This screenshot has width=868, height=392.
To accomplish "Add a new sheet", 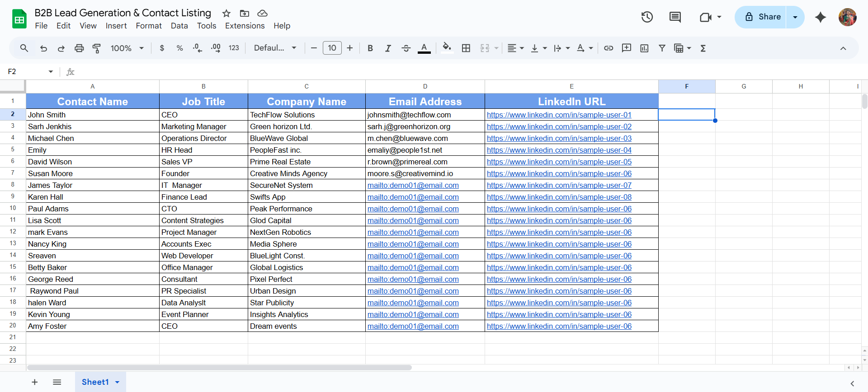I will [35, 382].
